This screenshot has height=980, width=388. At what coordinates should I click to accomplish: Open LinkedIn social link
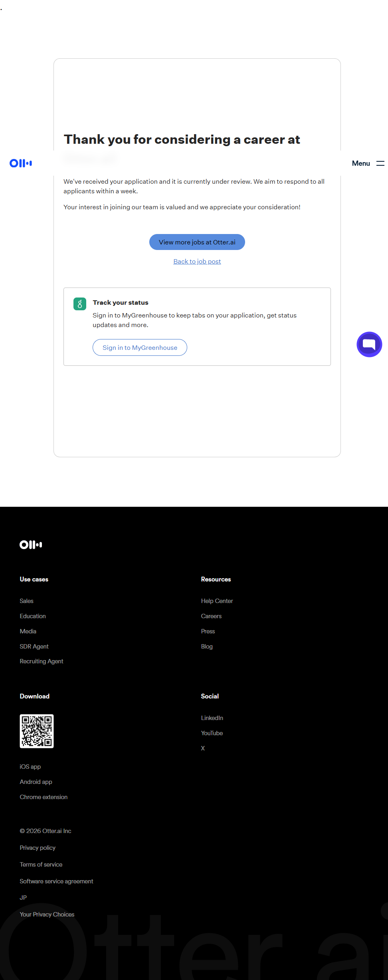[212, 718]
